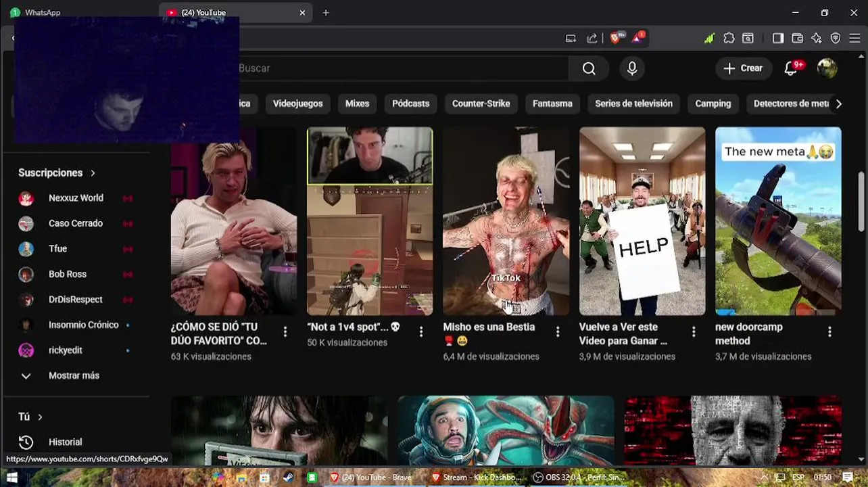Open Windows notification center icon

tap(847, 478)
